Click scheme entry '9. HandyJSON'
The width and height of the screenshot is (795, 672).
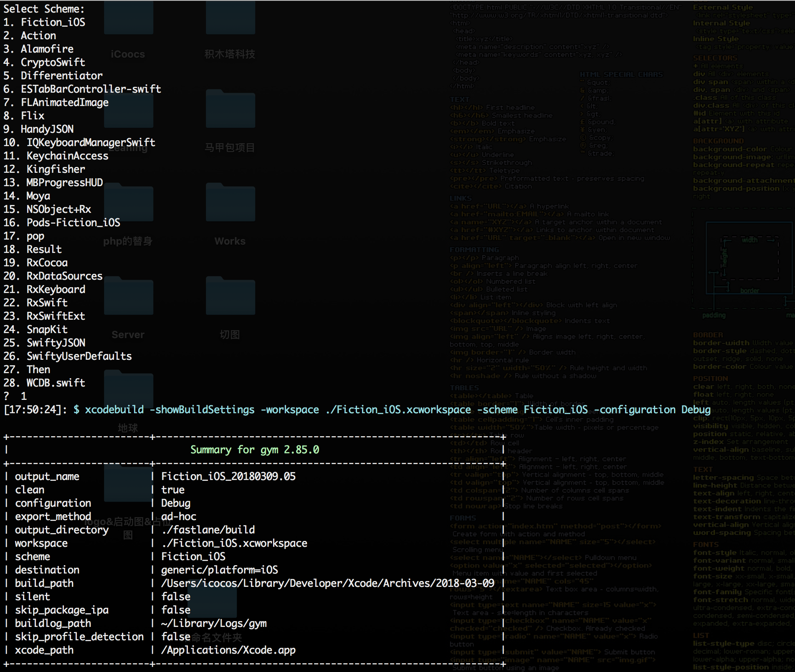point(38,129)
